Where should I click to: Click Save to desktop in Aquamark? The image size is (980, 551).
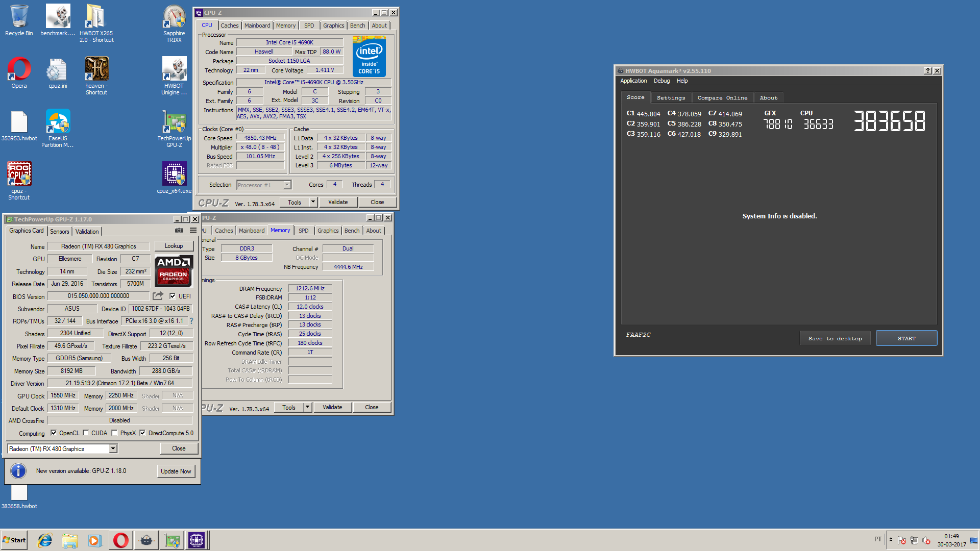pyautogui.click(x=835, y=338)
